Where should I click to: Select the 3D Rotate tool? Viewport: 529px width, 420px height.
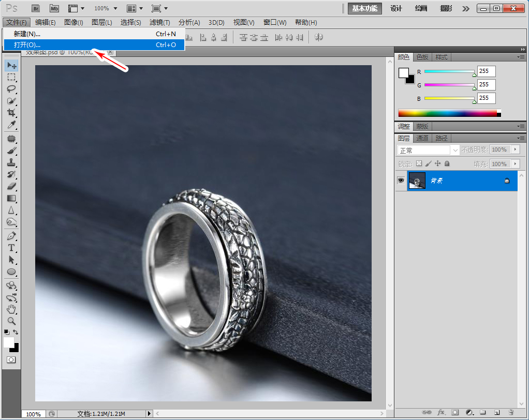[11, 286]
